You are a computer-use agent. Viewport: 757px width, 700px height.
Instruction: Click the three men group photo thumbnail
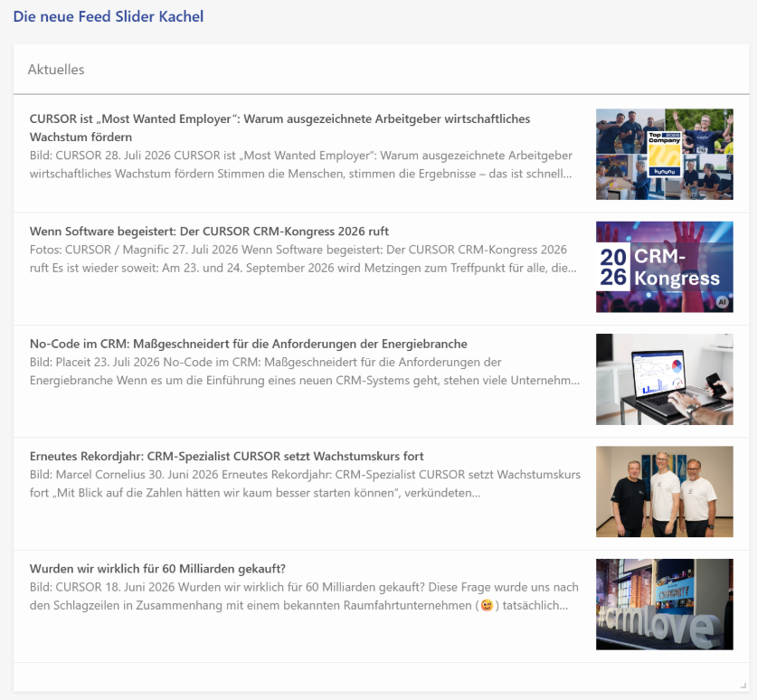pyautogui.click(x=665, y=491)
